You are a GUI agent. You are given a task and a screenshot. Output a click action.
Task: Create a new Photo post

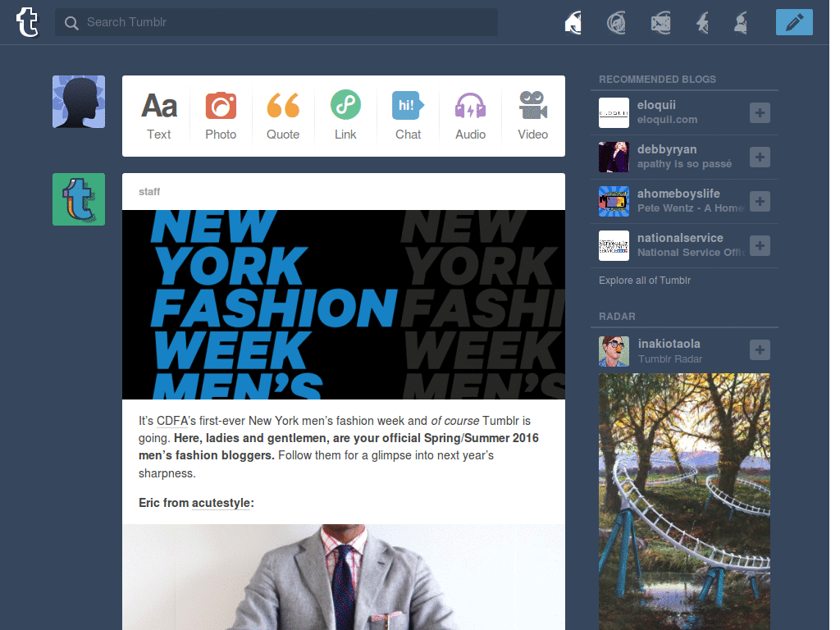(221, 116)
